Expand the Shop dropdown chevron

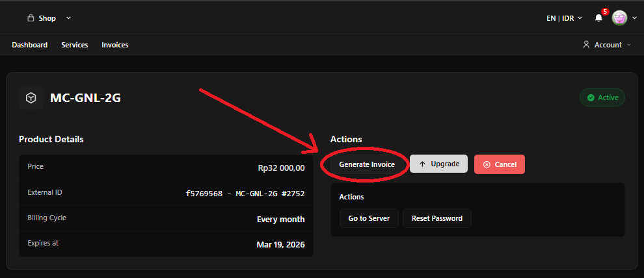pos(69,18)
